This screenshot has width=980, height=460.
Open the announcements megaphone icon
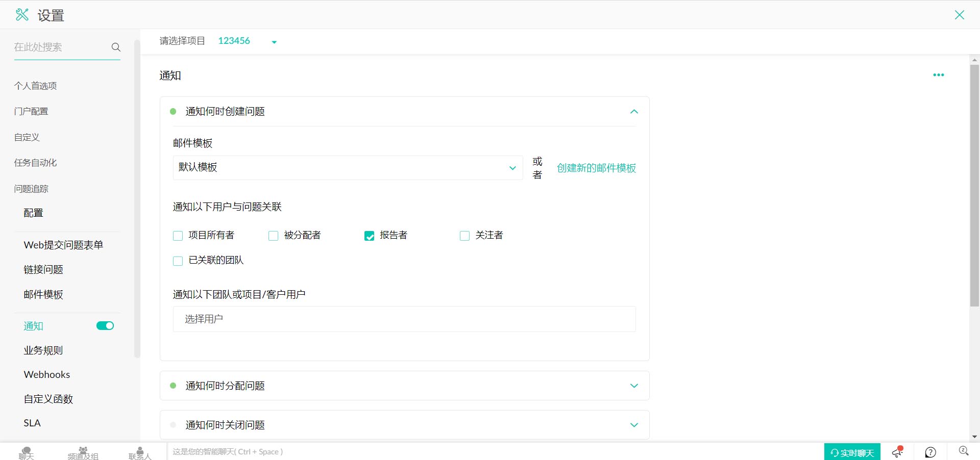897,452
